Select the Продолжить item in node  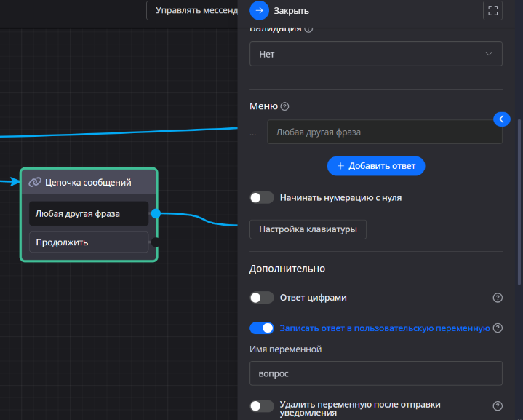pyautogui.click(x=88, y=242)
